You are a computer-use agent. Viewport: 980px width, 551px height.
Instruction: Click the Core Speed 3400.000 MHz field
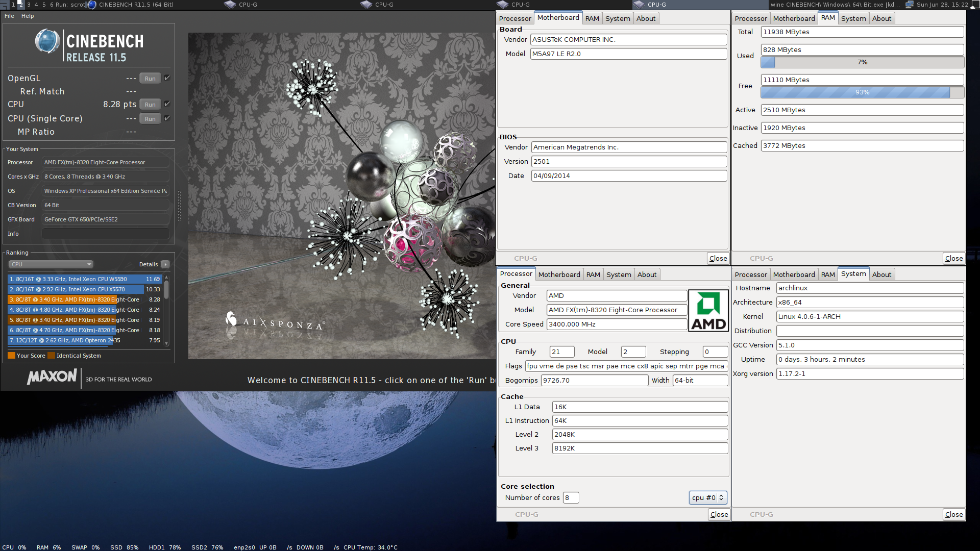617,324
